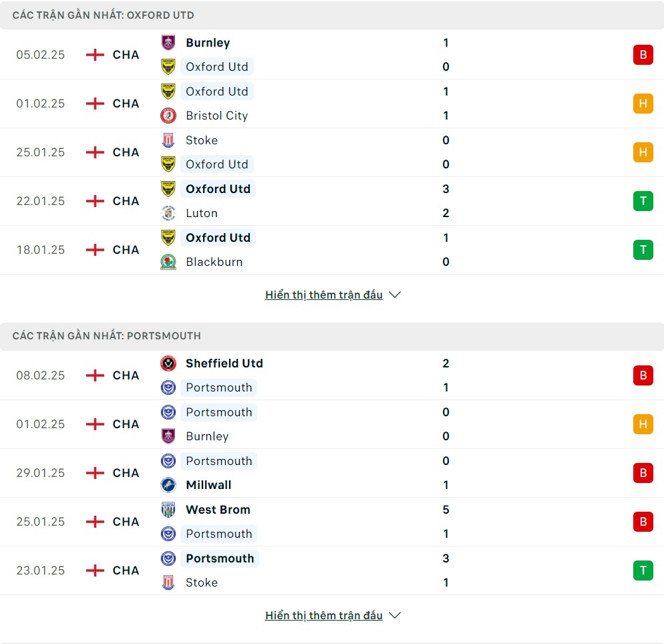
Task: Click the Sheffield Utd club crest
Action: pyautogui.click(x=168, y=363)
